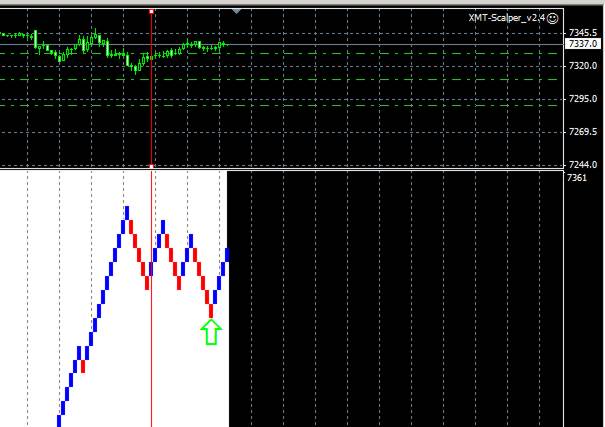This screenshot has width=605, height=427.
Task: Click the Expert Advisor smiley face icon
Action: pos(553,18)
